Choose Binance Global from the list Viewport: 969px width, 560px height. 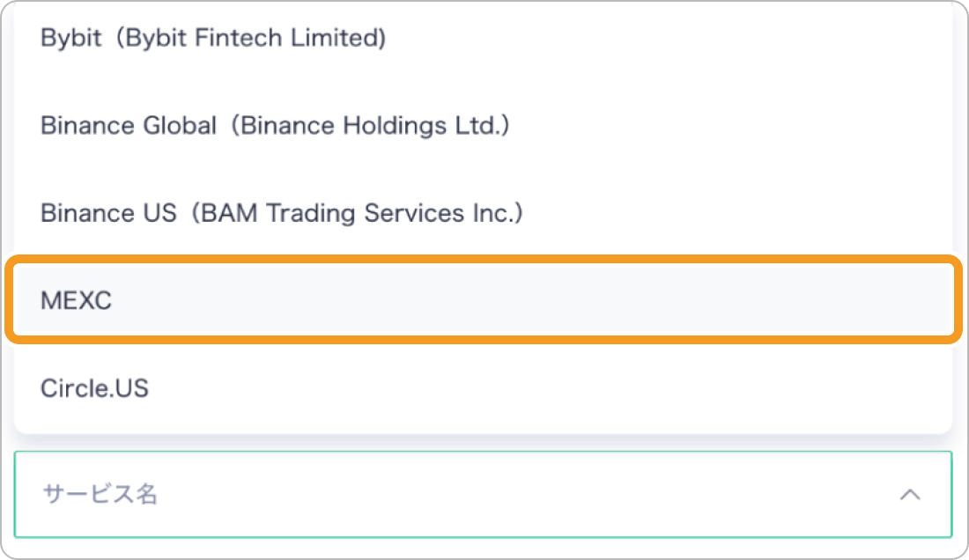point(275,126)
